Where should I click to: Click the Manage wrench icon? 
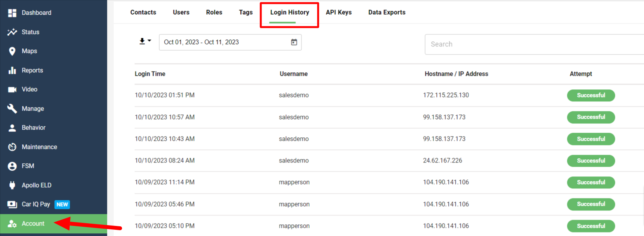12,109
